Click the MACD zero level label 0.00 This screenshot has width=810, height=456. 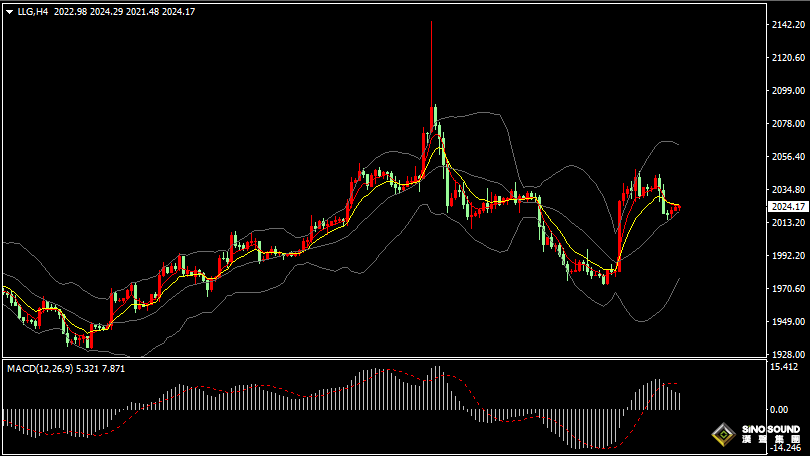coord(779,410)
